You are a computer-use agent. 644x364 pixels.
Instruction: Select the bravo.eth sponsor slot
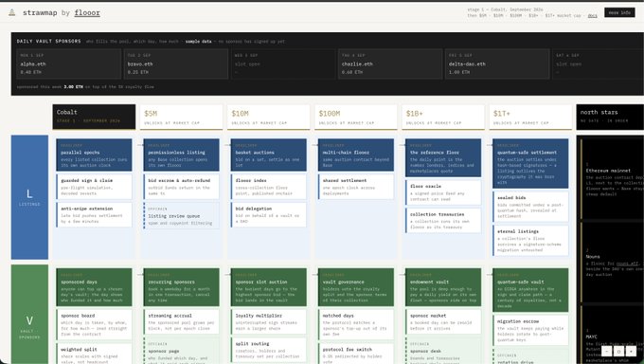(x=176, y=64)
